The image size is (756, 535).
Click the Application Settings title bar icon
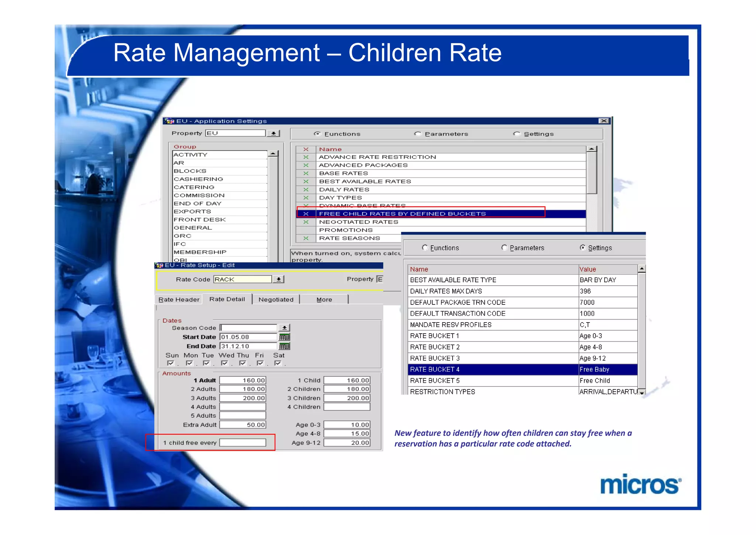pos(169,121)
